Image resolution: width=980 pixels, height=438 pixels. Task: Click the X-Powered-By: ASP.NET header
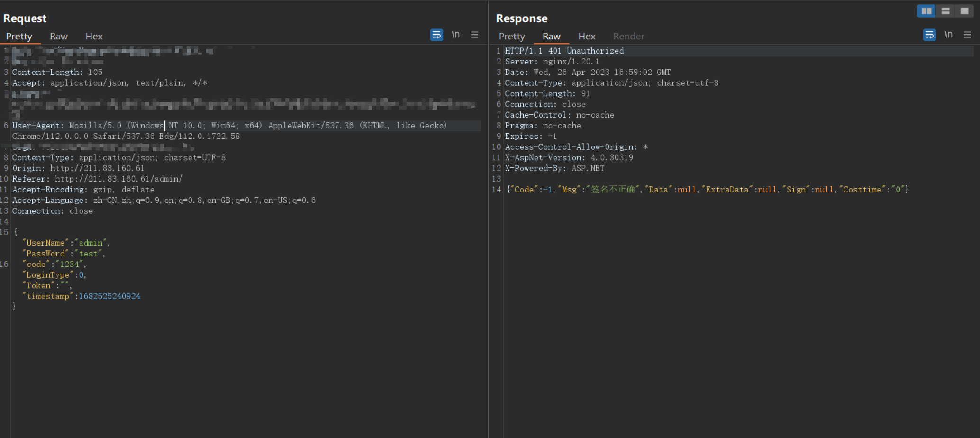coord(554,168)
